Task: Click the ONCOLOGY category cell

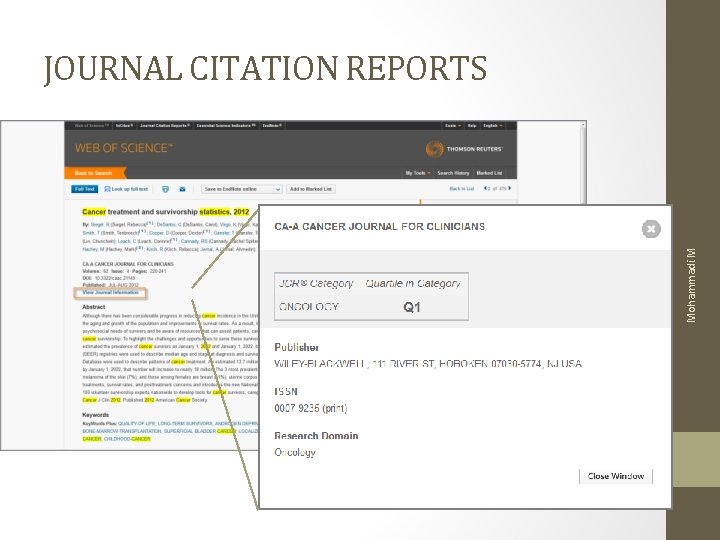Action: click(309, 307)
